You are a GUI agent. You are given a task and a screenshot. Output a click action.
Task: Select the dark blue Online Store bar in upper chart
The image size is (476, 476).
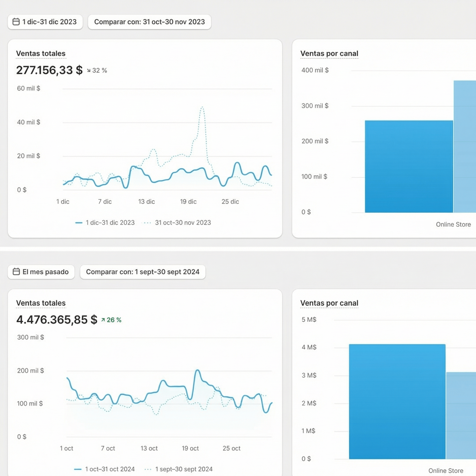[409, 167]
